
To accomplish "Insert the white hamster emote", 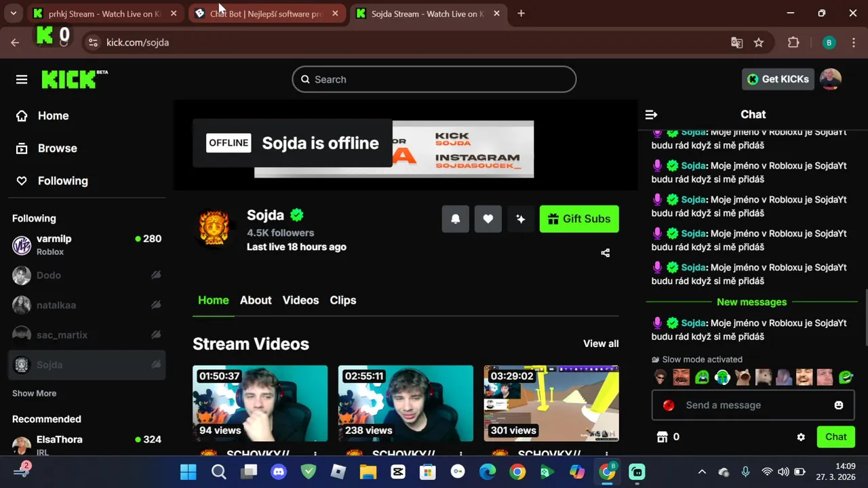I will tap(764, 378).
